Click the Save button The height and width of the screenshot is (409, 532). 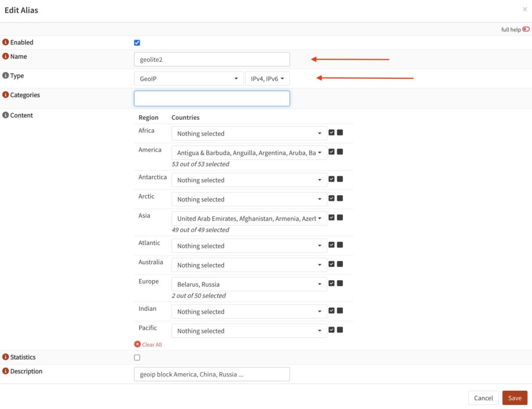tap(515, 398)
